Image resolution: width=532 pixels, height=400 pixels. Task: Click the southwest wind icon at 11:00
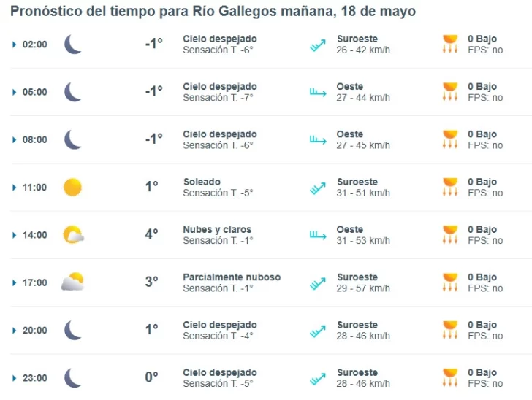(317, 188)
